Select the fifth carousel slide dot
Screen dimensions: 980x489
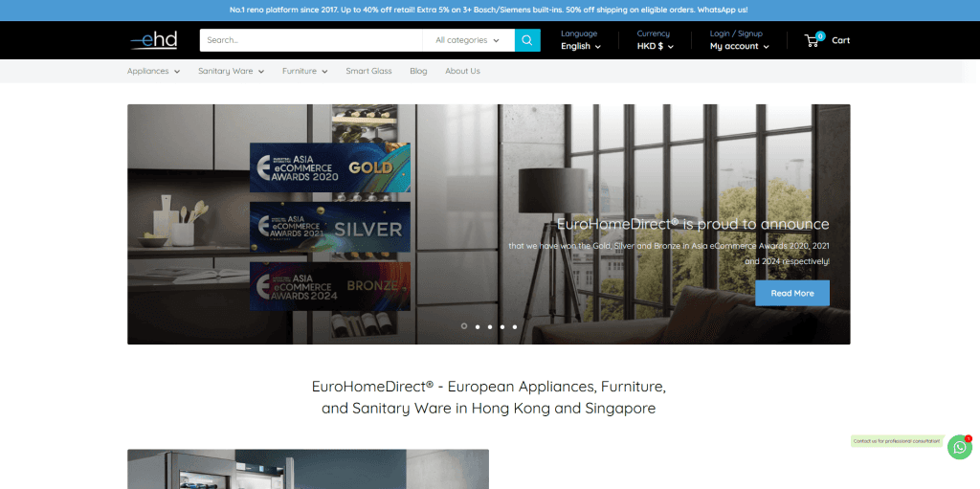tap(515, 327)
